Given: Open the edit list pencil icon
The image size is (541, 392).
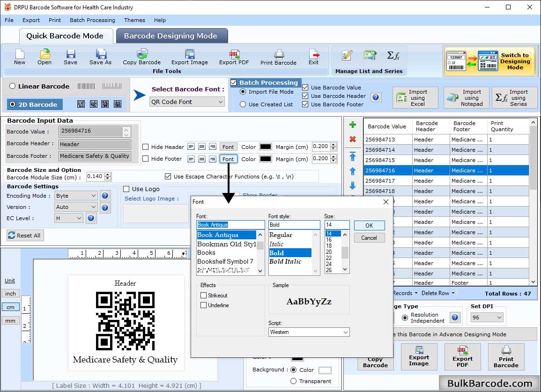Looking at the screenshot, I should [347, 56].
